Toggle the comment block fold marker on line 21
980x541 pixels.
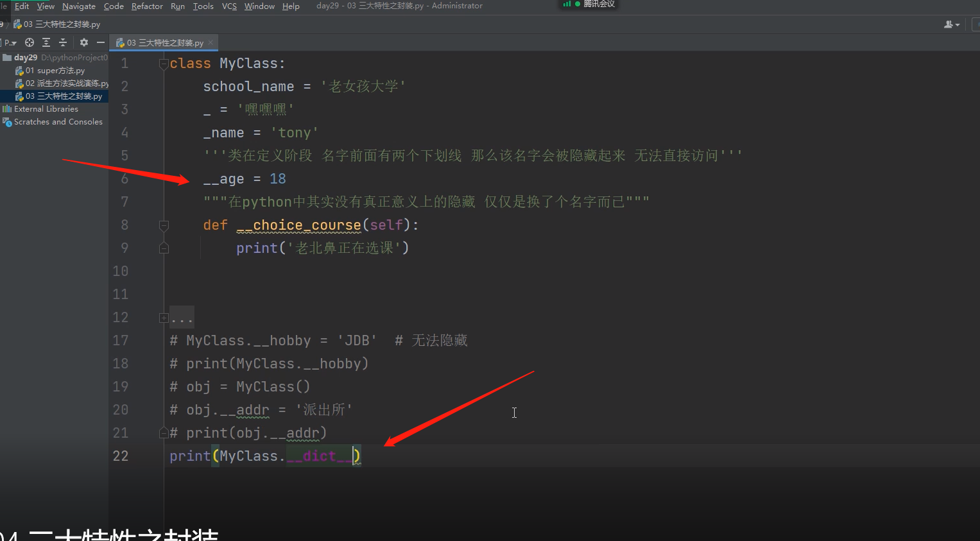click(x=164, y=433)
